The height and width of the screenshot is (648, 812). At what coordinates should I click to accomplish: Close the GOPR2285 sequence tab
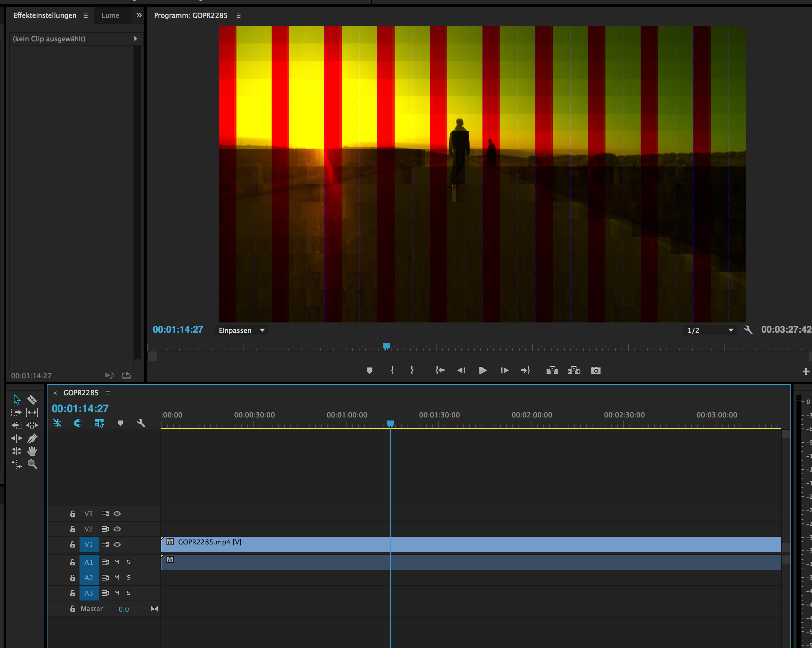(x=55, y=393)
